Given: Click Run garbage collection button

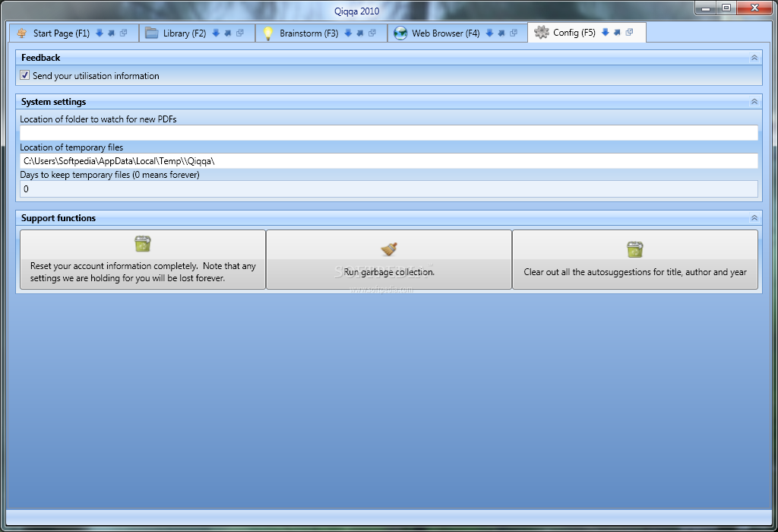Looking at the screenshot, I should [x=389, y=259].
